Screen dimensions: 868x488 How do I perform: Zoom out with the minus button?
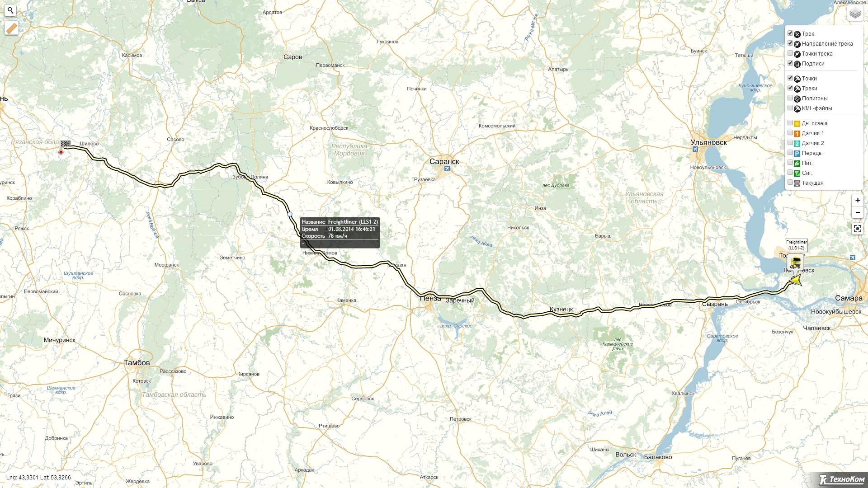click(x=858, y=212)
